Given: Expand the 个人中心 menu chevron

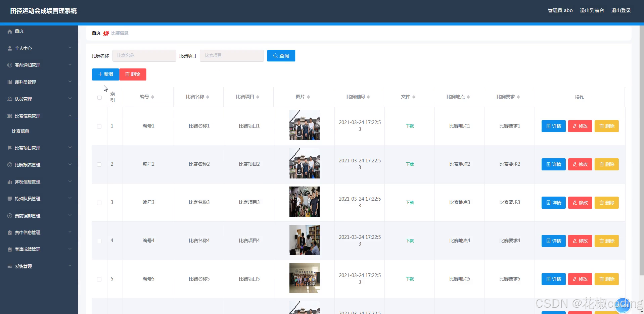Looking at the screenshot, I should [x=70, y=48].
